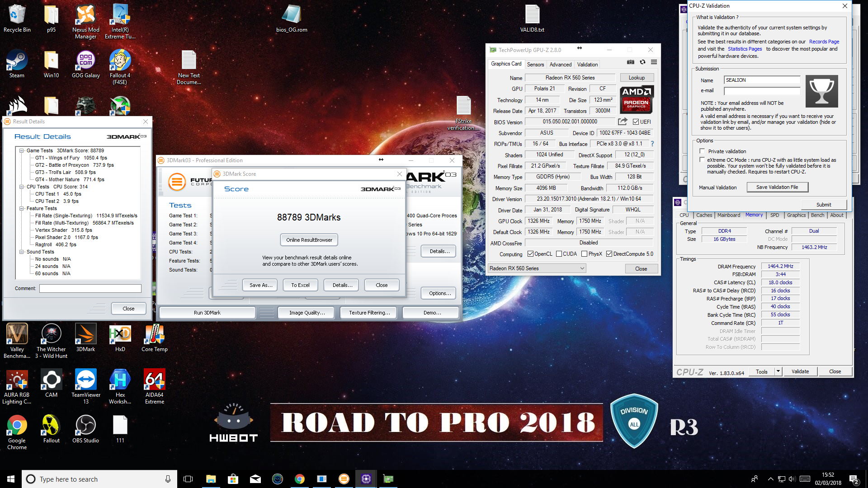Open the Recycle Bin desktop icon
This screenshot has width=868, height=488.
pyautogui.click(x=17, y=18)
